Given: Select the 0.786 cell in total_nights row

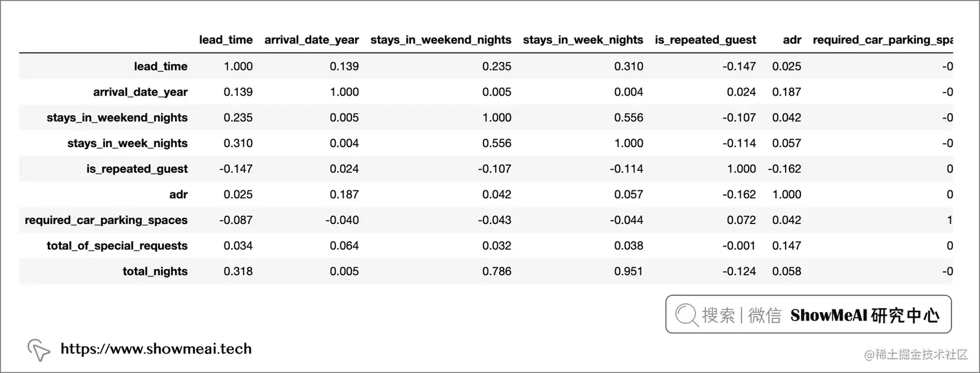Looking at the screenshot, I should [497, 271].
